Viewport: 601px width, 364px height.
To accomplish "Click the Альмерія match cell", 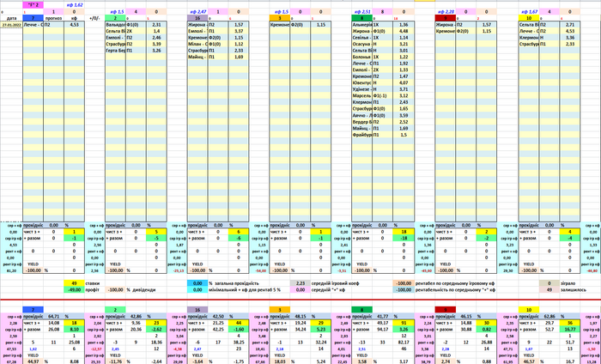I will point(361,25).
